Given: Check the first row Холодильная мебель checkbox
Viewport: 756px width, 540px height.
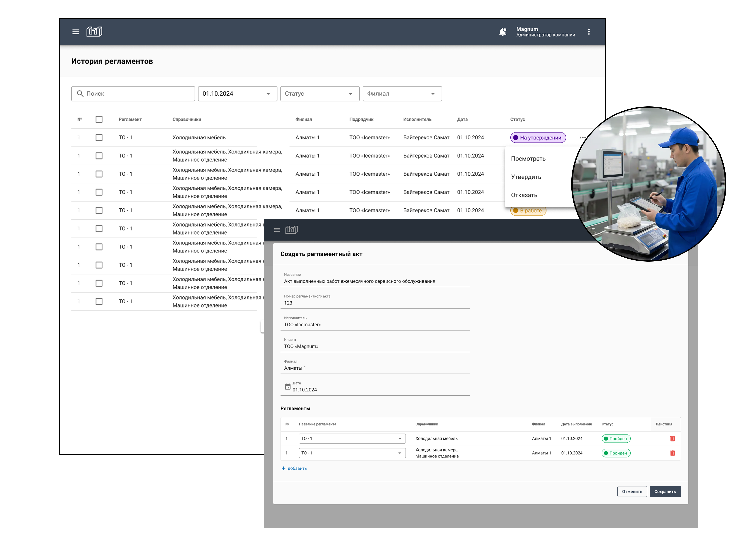Looking at the screenshot, I should pyautogui.click(x=99, y=138).
